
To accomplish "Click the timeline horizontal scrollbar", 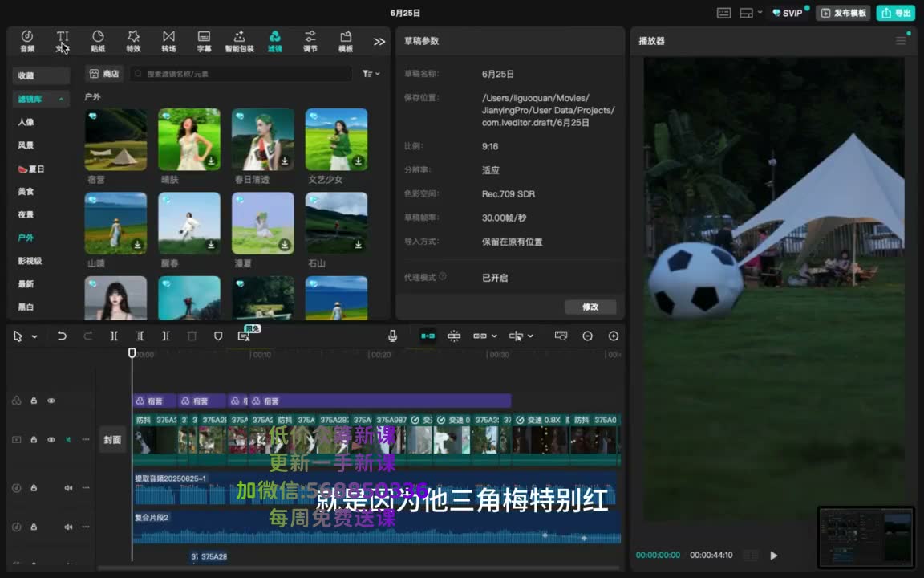I will 359,568.
